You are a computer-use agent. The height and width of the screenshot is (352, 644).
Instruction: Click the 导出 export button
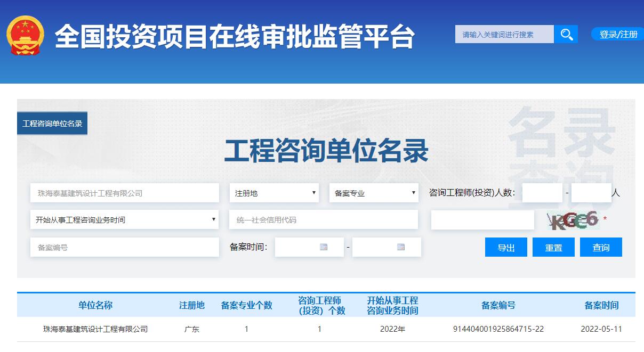click(x=505, y=247)
